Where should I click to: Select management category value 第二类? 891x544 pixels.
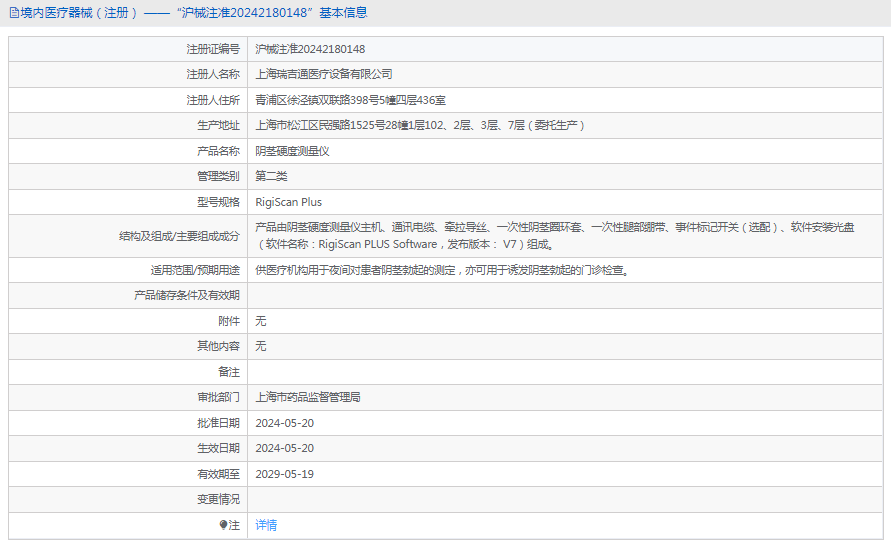tap(271, 176)
